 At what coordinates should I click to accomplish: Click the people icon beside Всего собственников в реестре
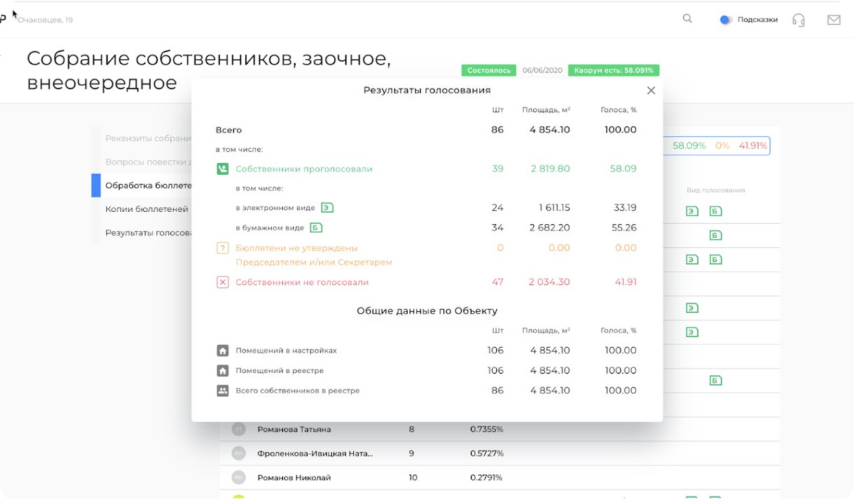[223, 391]
